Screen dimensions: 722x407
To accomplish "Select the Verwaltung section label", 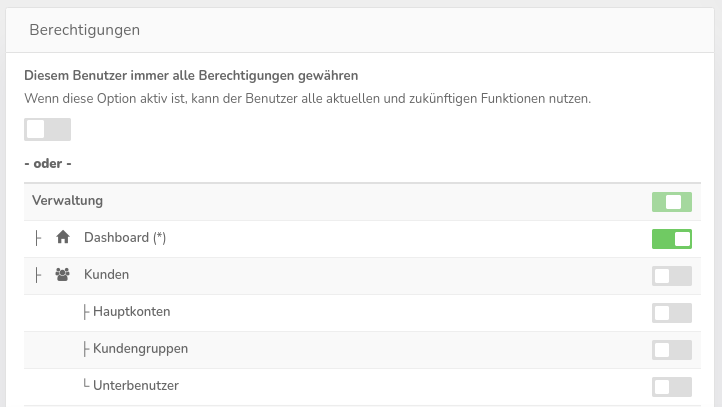I will [x=68, y=201].
